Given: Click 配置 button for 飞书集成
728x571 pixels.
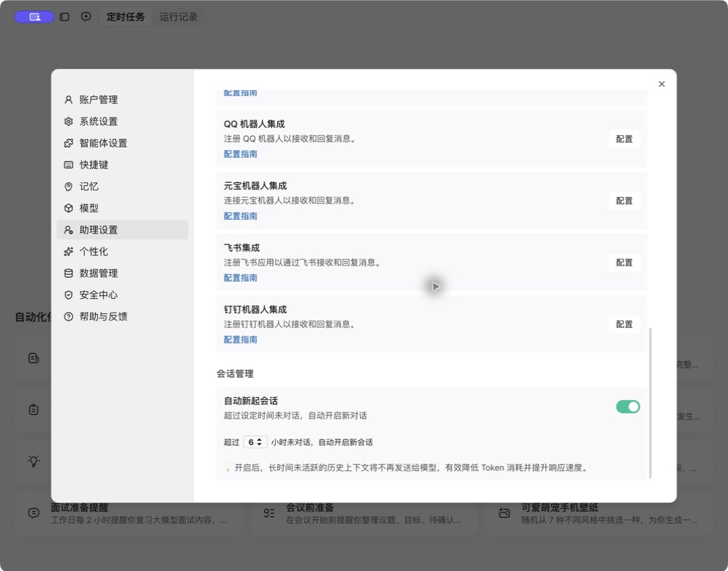Looking at the screenshot, I should (624, 262).
